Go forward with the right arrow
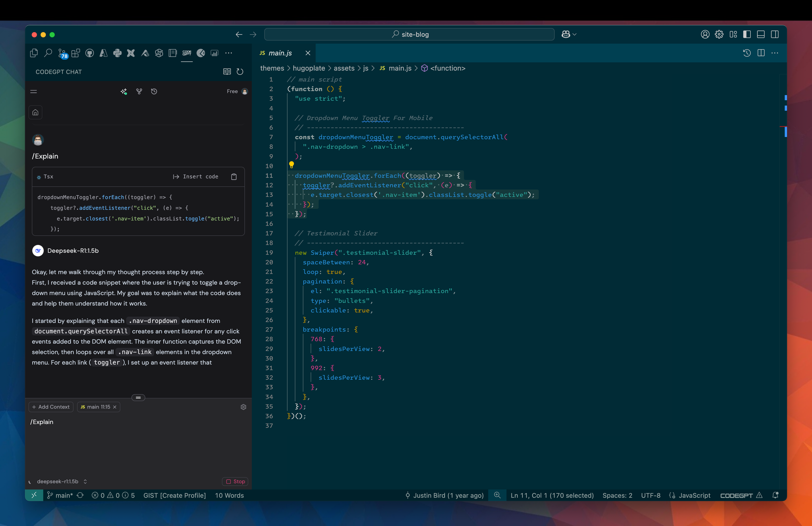Image resolution: width=812 pixels, height=526 pixels. point(253,35)
